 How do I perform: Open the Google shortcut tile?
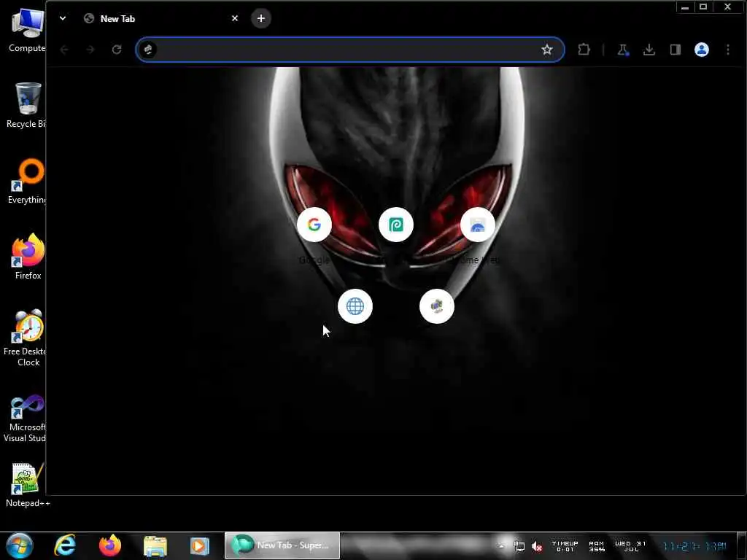314,225
